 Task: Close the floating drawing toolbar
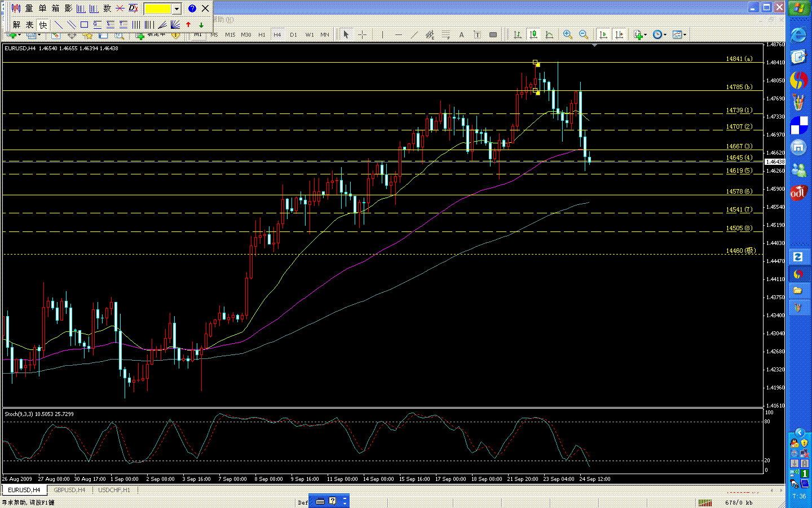[205, 8]
